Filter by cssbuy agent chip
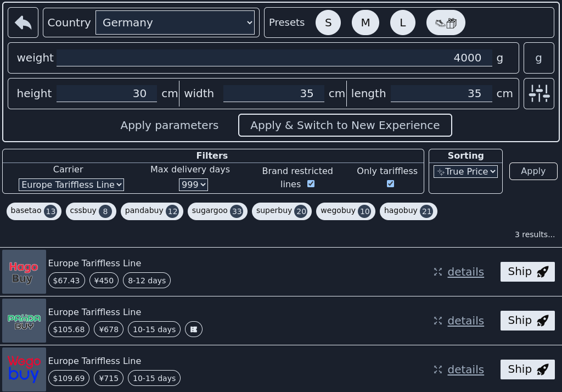Screen dimensions: 562x392 [91, 211]
